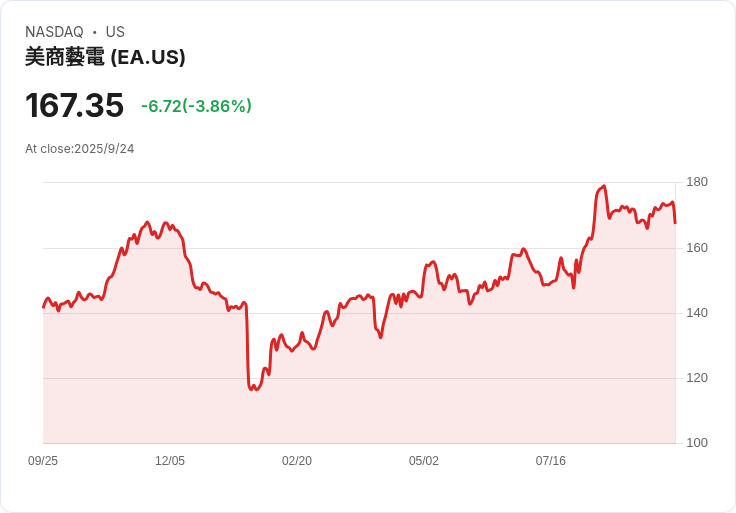This screenshot has height=513, width=736.
Task: Click the 120 price axis label
Action: click(x=697, y=378)
